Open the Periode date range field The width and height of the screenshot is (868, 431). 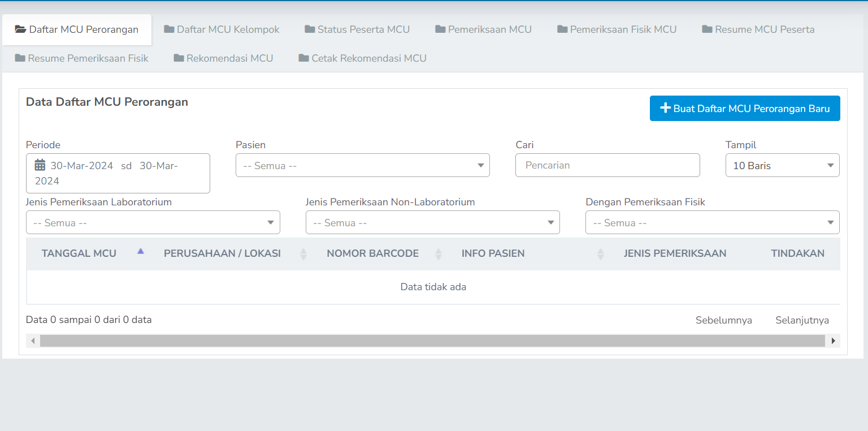click(x=118, y=173)
